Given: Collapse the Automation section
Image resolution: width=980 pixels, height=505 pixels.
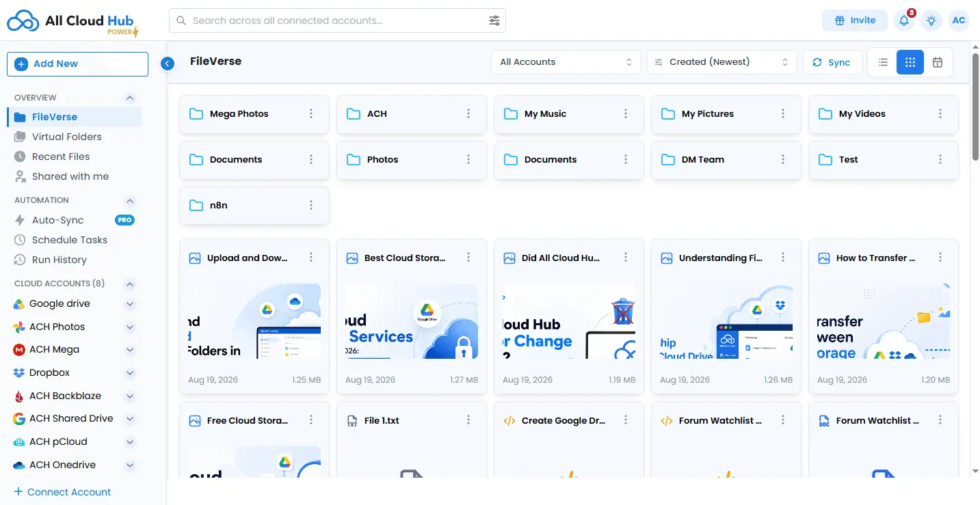Looking at the screenshot, I should click(x=130, y=201).
